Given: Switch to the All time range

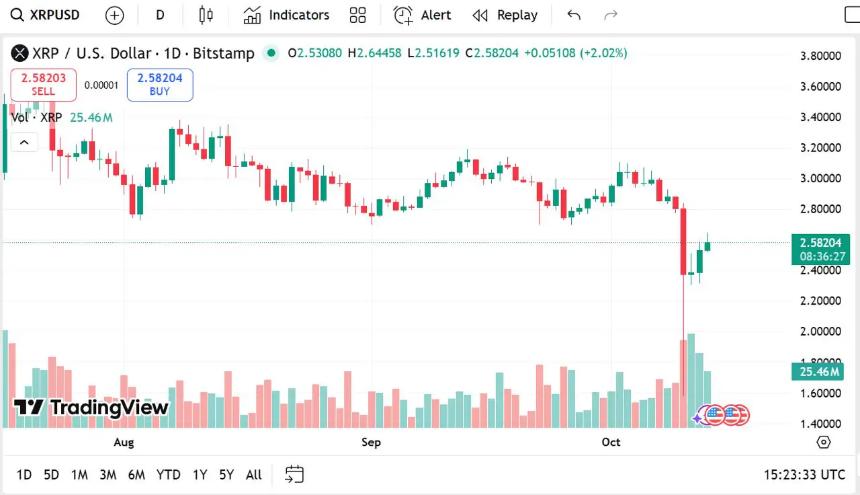Looking at the screenshot, I should click(254, 474).
